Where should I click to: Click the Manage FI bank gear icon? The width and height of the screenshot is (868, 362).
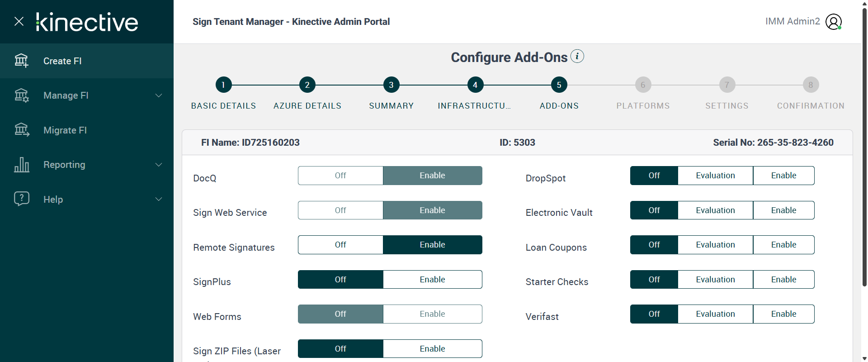coord(21,95)
